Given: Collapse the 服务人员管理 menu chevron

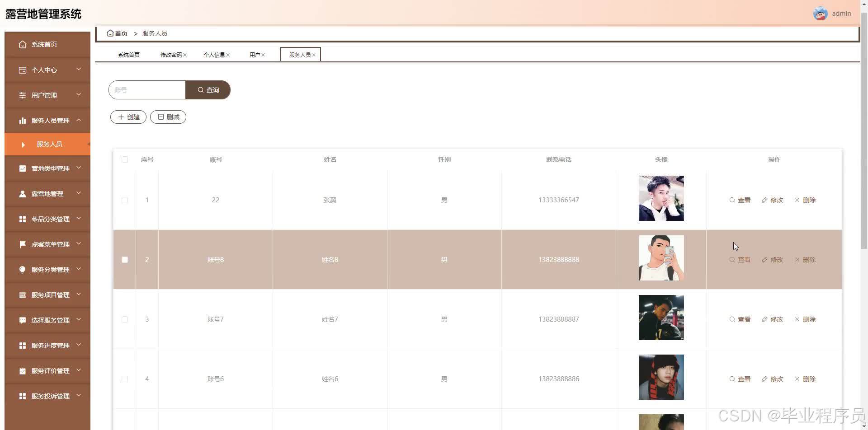Looking at the screenshot, I should pos(79,120).
